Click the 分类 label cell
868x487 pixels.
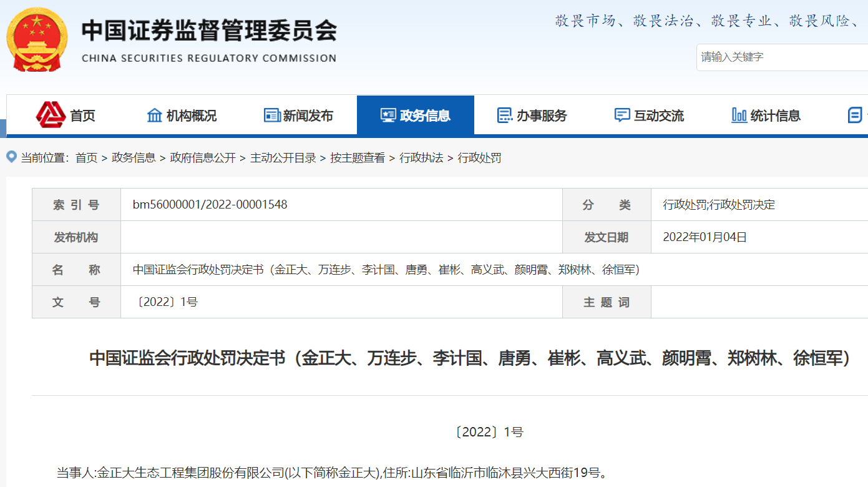(607, 205)
